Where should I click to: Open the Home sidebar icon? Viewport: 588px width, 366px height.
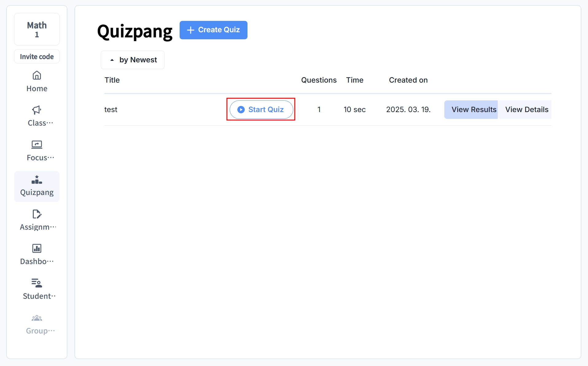click(x=37, y=75)
